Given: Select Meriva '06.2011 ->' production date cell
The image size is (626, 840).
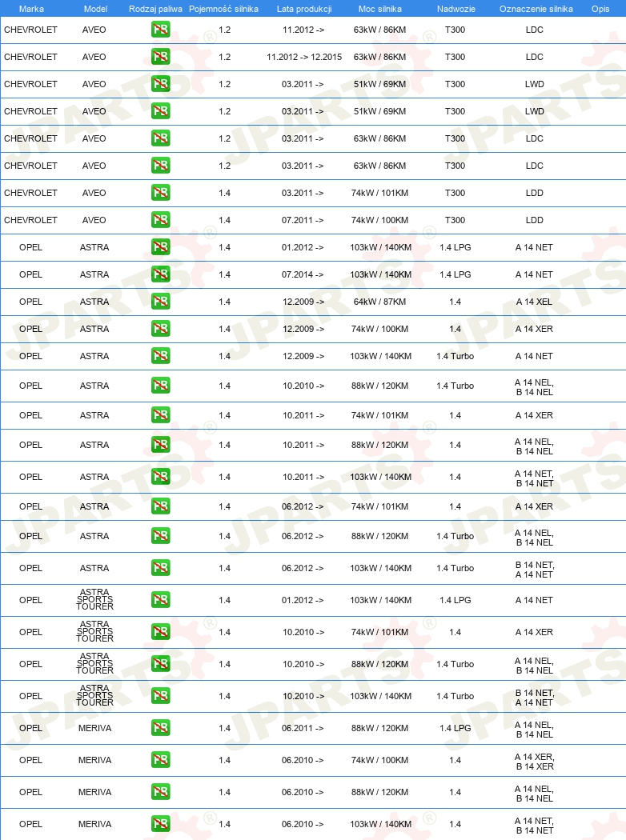Looking at the screenshot, I should pos(303,728).
